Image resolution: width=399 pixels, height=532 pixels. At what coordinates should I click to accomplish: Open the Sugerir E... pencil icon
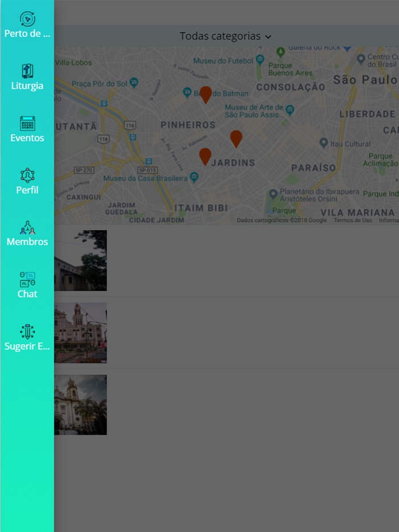pos(27,332)
